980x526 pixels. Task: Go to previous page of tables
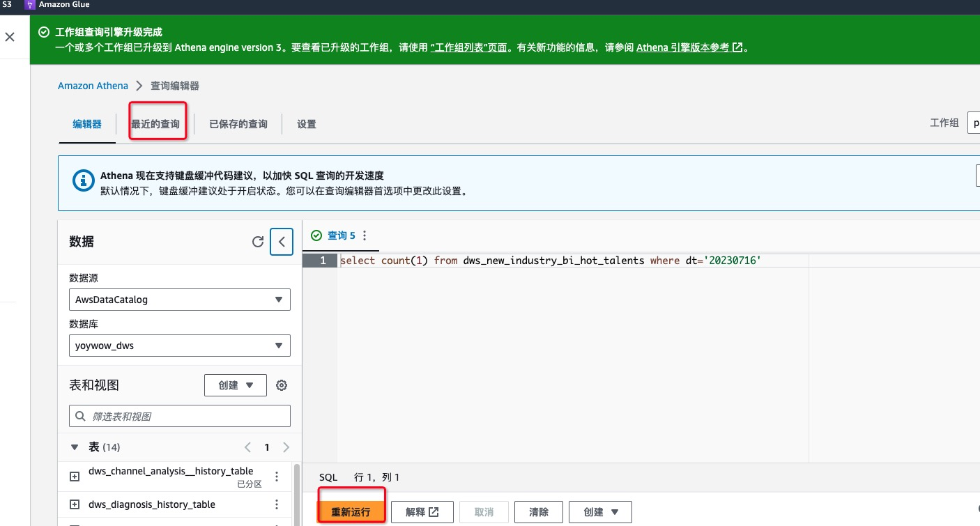coord(247,447)
